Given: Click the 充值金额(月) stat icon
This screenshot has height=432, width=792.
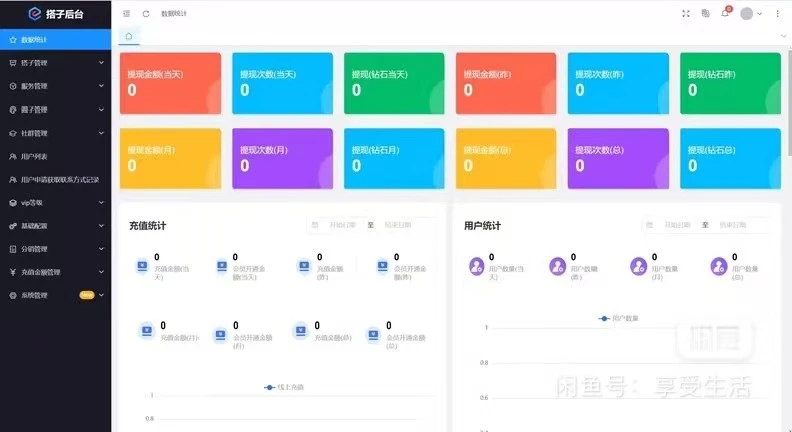Looking at the screenshot, I should pyautogui.click(x=147, y=331).
